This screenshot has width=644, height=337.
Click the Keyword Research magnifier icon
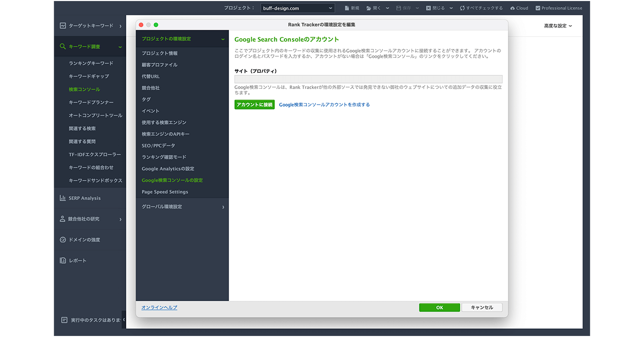[63, 47]
